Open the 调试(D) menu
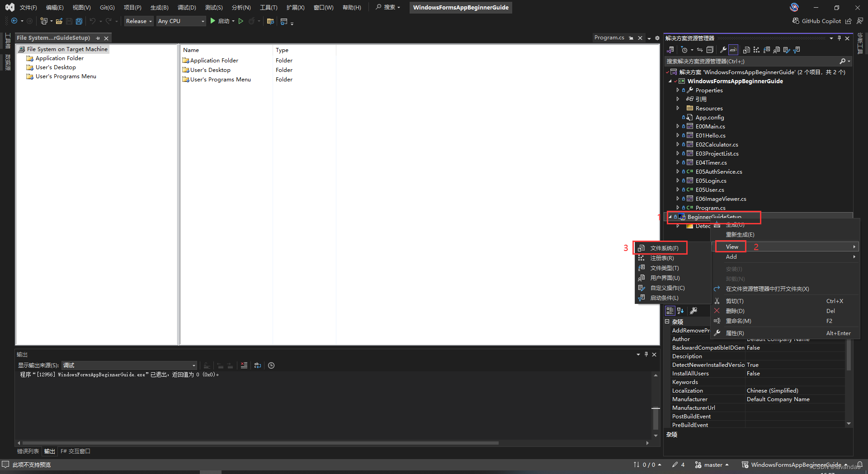The height and width of the screenshot is (474, 868). pyautogui.click(x=187, y=8)
